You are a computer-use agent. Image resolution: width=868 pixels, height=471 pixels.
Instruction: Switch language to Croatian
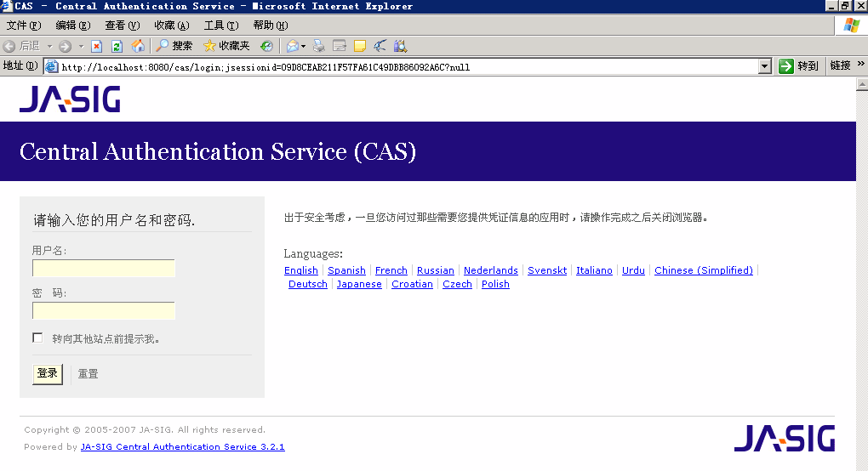tap(412, 284)
